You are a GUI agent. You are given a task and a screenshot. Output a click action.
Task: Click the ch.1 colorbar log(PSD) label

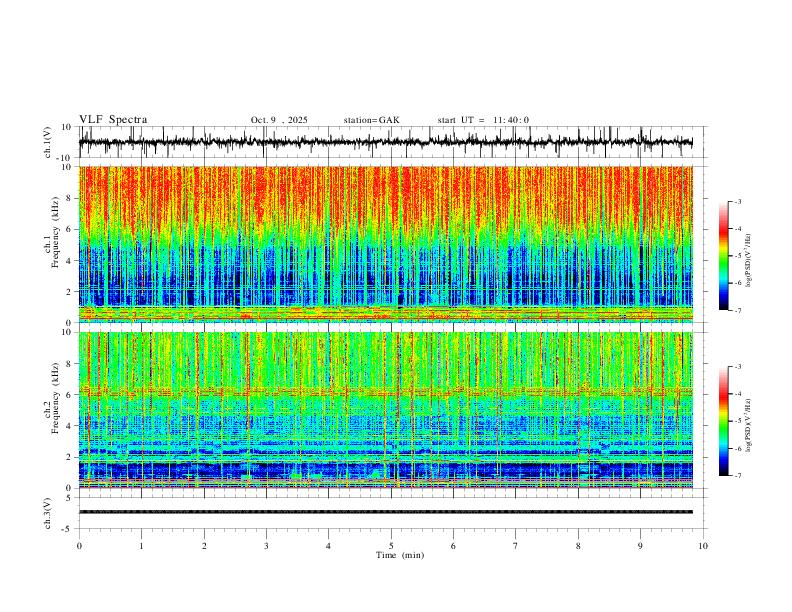749,260
